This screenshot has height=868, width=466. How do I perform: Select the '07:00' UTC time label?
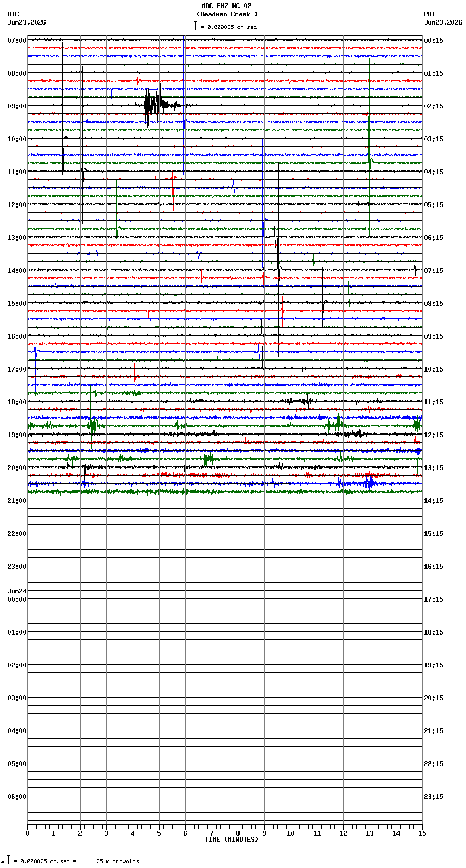(17, 41)
